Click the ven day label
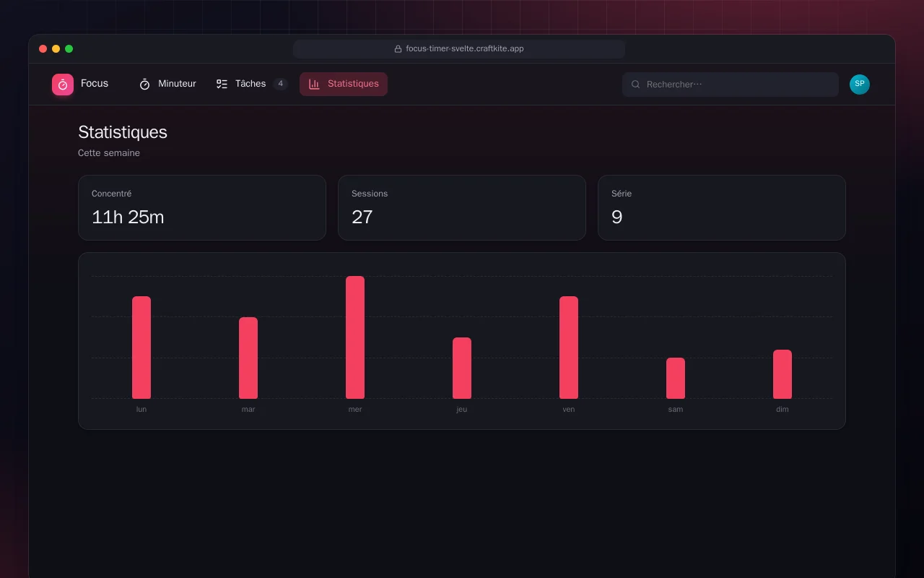 (569, 410)
